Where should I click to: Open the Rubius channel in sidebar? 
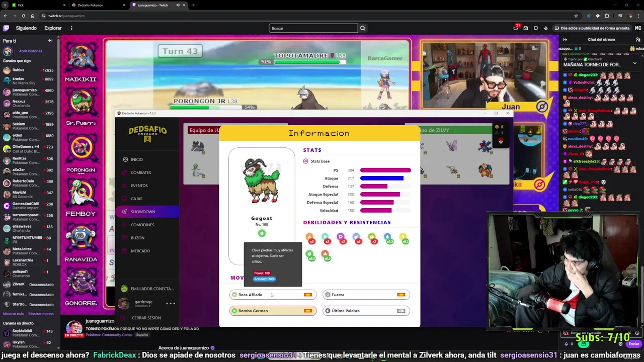pyautogui.click(x=29, y=70)
